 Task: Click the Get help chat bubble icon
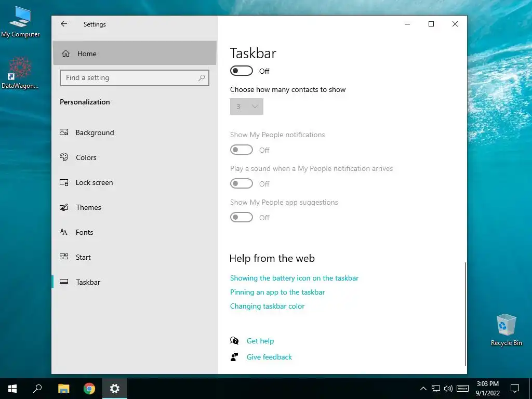click(234, 341)
